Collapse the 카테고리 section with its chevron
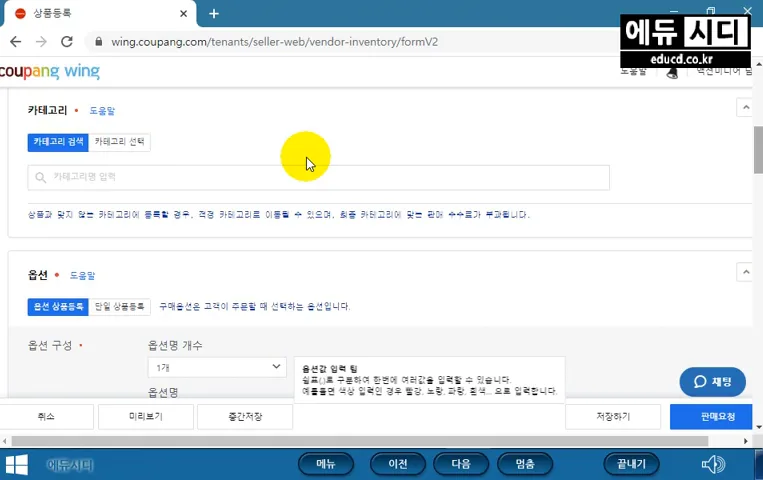This screenshot has height=480, width=763. (x=745, y=107)
